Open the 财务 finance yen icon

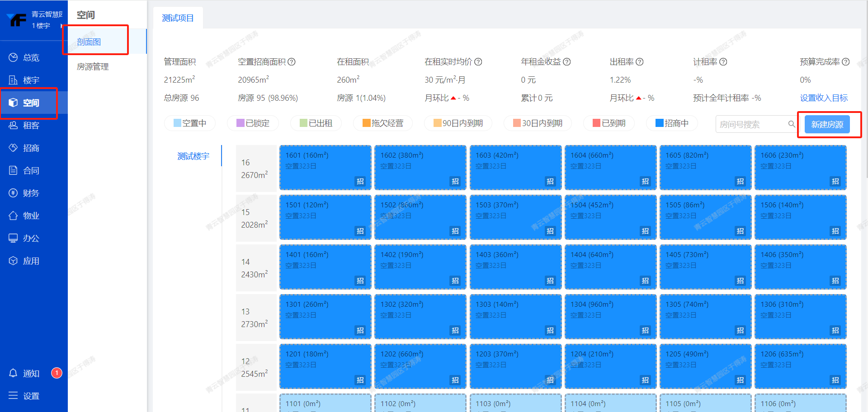click(x=13, y=193)
